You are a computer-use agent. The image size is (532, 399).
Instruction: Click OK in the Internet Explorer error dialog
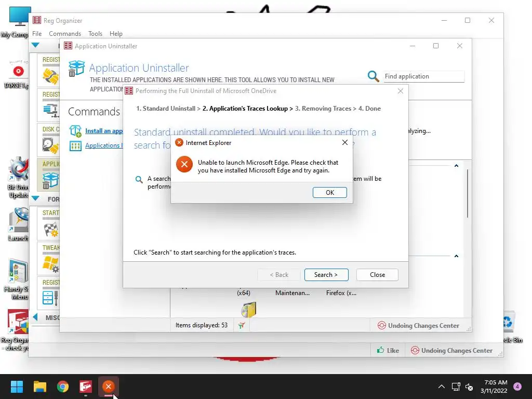(329, 192)
